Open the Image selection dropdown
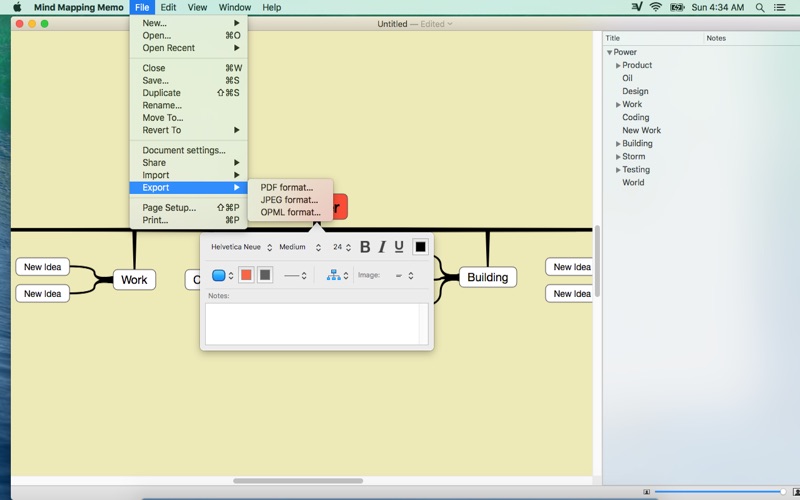Image resolution: width=800 pixels, height=500 pixels. coord(404,276)
